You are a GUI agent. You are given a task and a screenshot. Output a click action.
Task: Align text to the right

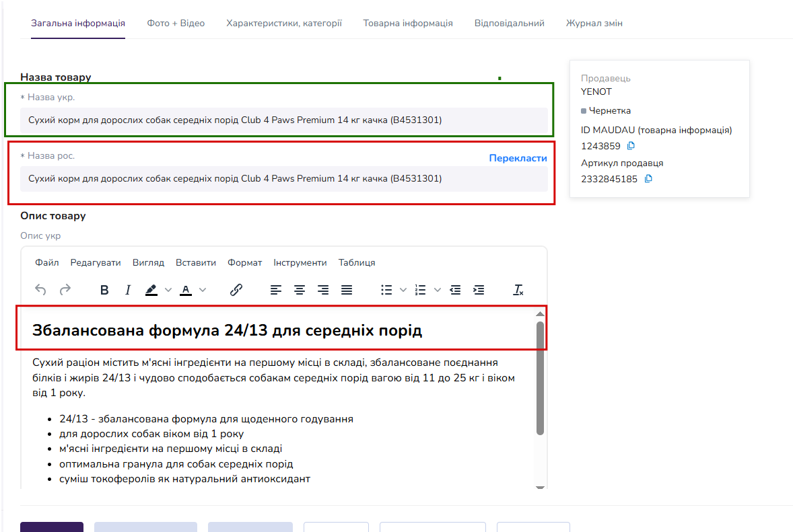coord(323,290)
